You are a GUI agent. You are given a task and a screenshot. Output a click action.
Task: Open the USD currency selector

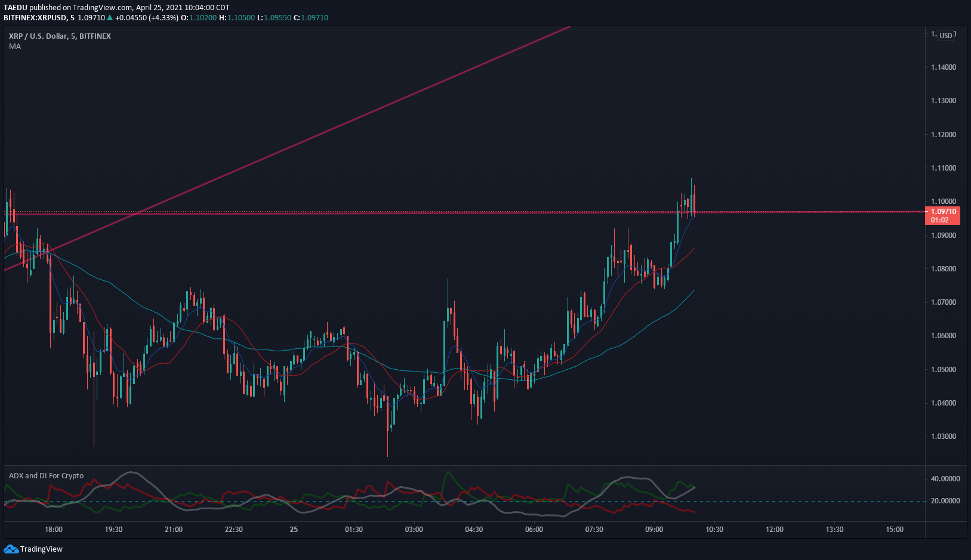click(946, 36)
